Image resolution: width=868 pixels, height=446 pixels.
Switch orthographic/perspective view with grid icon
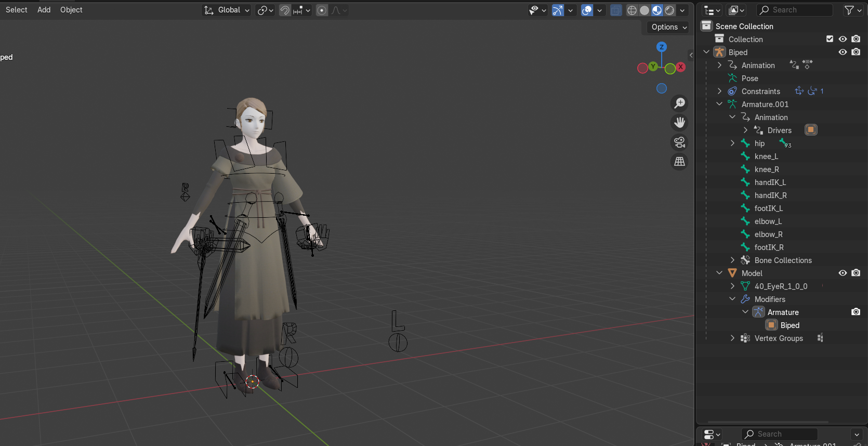point(679,162)
